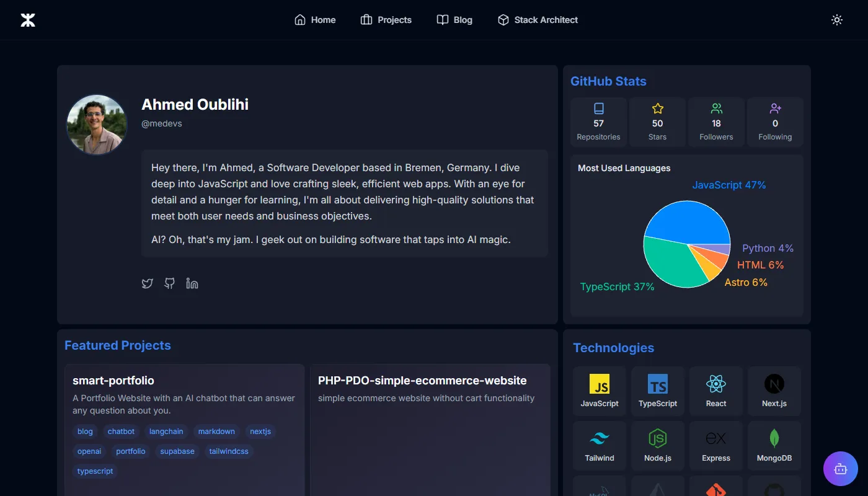Viewport: 868px width, 496px height.
Task: Click the Followers people icon
Action: click(x=716, y=108)
